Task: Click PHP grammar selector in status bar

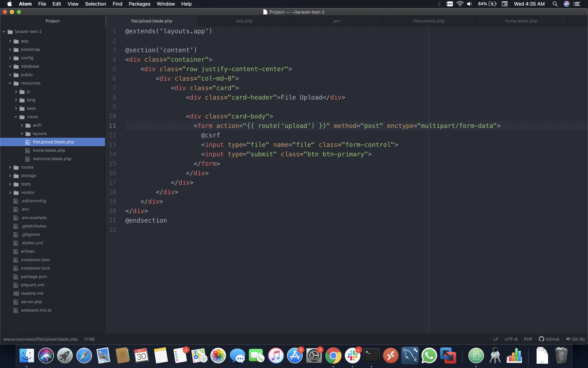Action: pyautogui.click(x=528, y=339)
